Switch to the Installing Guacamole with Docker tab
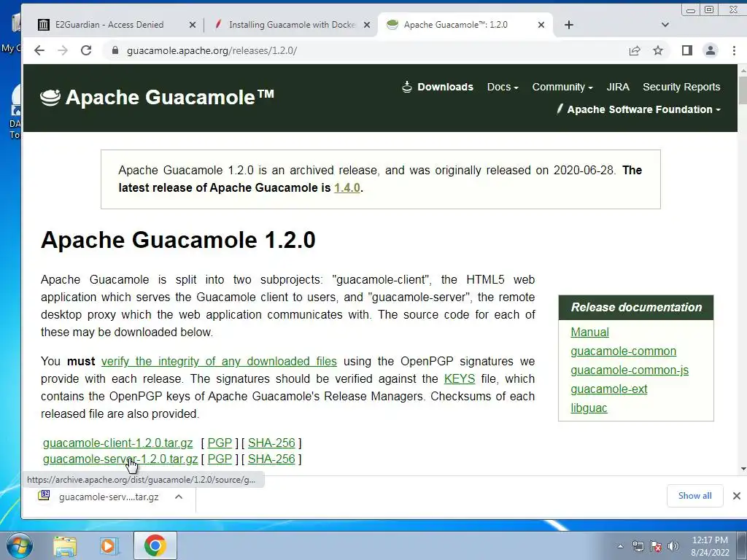This screenshot has width=747, height=560. tap(291, 25)
